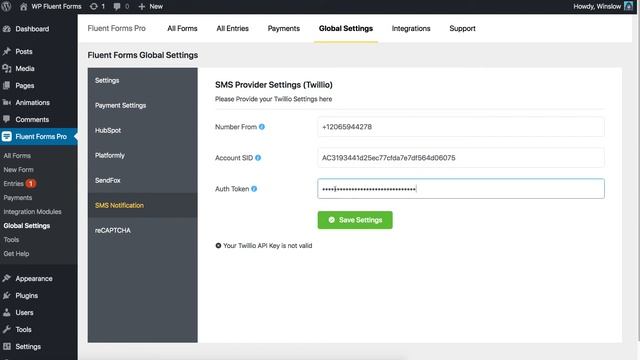Click the info icon next to Number From

pos(262,127)
